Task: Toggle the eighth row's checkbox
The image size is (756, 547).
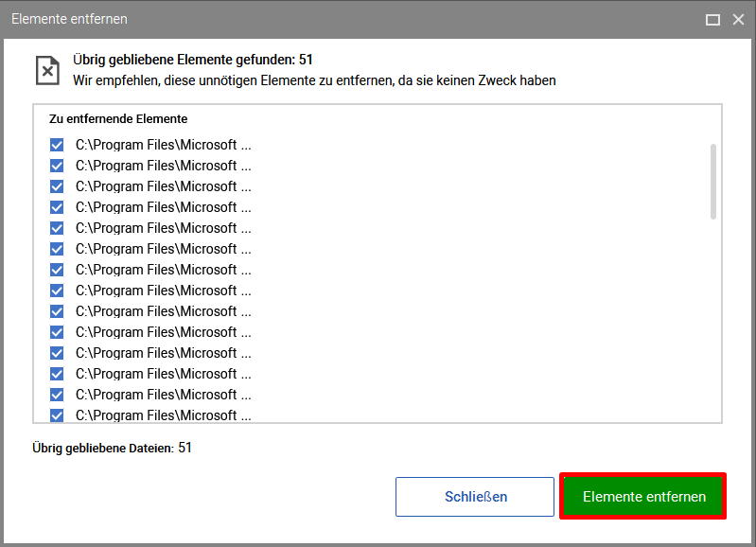Action: tap(57, 291)
